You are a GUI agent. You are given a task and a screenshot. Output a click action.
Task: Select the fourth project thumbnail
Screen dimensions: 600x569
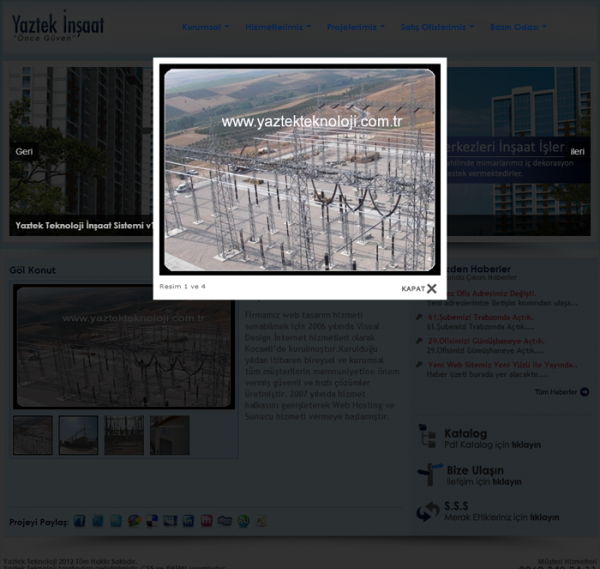point(170,435)
